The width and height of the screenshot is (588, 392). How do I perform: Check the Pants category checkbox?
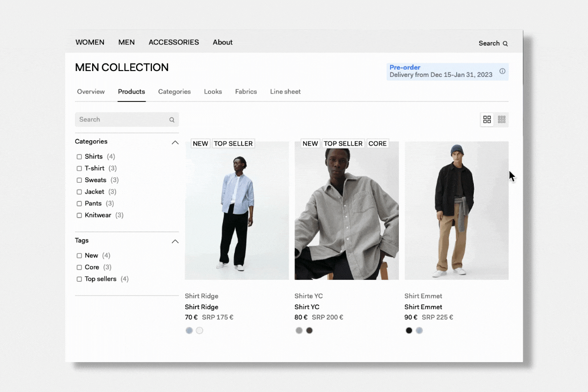click(79, 204)
